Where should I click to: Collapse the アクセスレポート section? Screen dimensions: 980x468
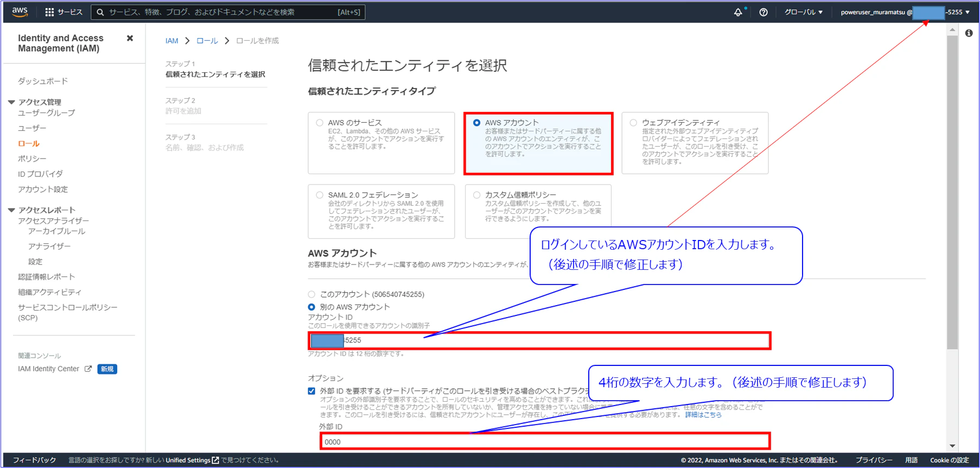(11, 210)
